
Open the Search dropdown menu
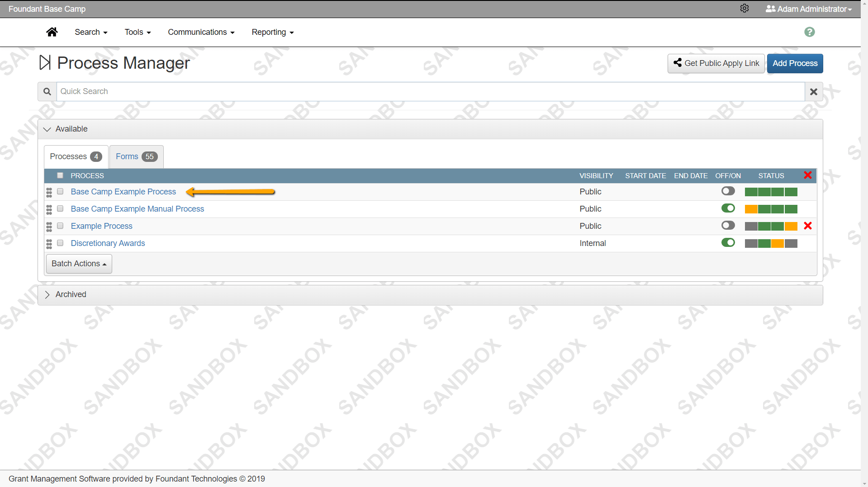91,32
